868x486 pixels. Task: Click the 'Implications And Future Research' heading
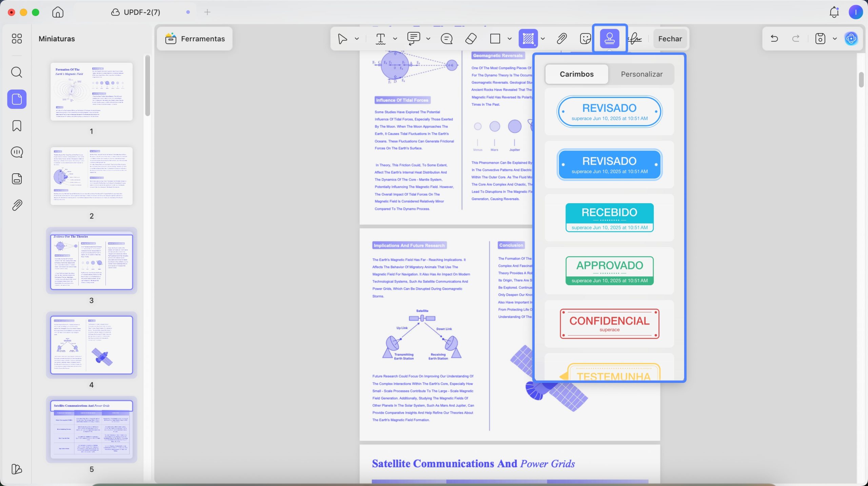pos(409,245)
